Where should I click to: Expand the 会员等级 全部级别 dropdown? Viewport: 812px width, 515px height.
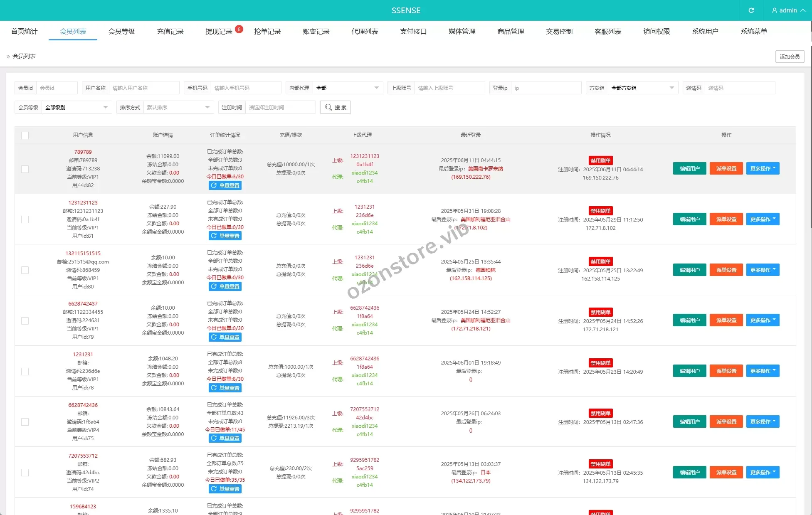coord(76,107)
